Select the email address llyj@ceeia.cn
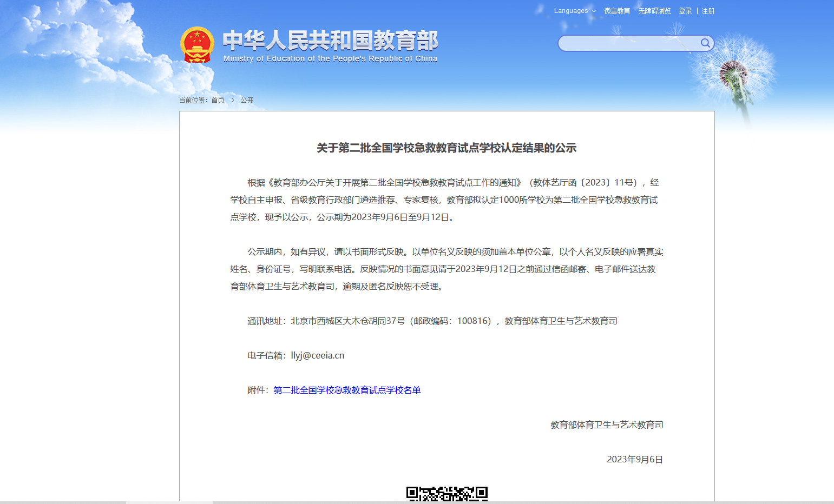 [318, 355]
